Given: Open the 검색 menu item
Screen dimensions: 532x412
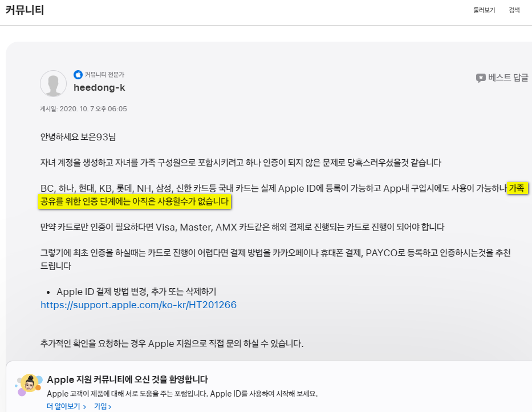Looking at the screenshot, I should [x=514, y=10].
